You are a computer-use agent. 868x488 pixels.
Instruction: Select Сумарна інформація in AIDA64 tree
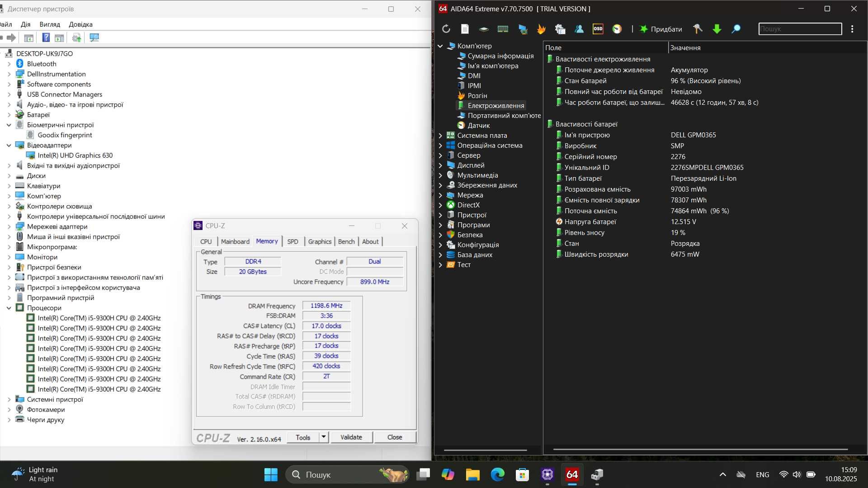tap(500, 56)
